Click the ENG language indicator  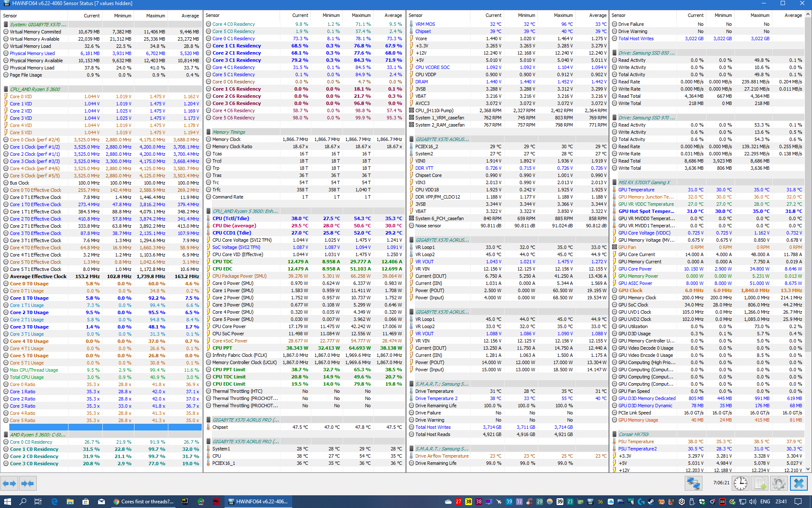(765, 501)
